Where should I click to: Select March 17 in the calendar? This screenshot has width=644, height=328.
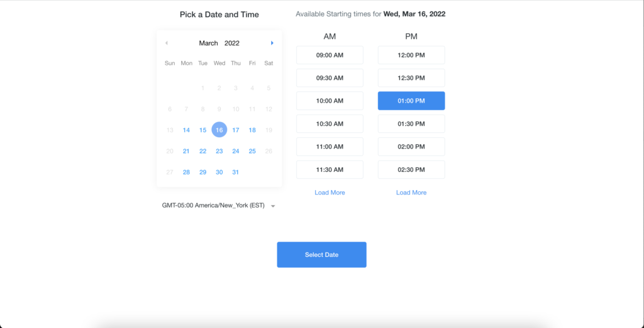pos(236,130)
